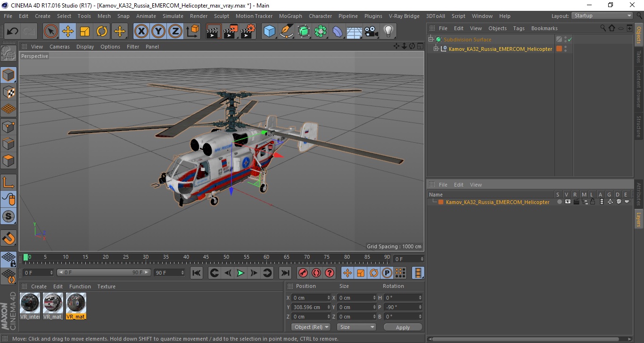Toggle Snap with the magnet icon
The image size is (644, 343).
coord(8,238)
